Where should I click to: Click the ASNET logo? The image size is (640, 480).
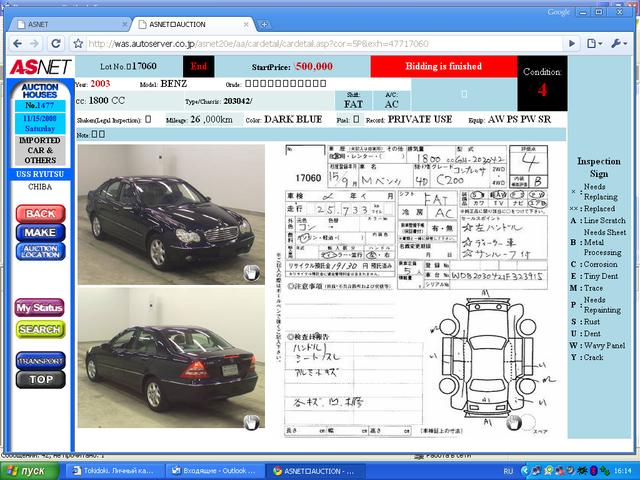click(40, 67)
